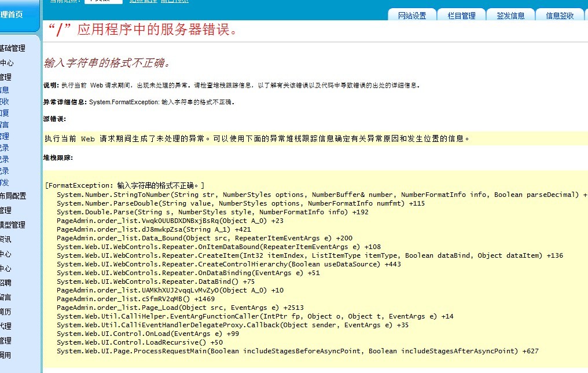
Task: Open the blue 信息 sidebar link
Action: [x=5, y=90]
